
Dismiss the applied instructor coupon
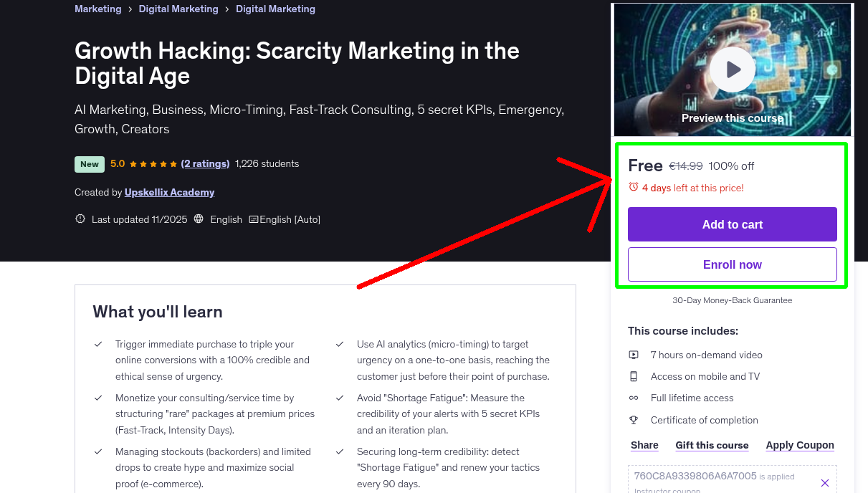(x=825, y=482)
